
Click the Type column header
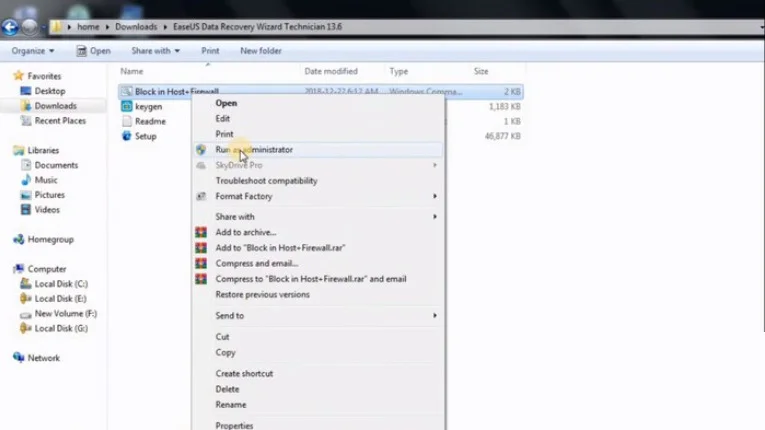coord(399,71)
